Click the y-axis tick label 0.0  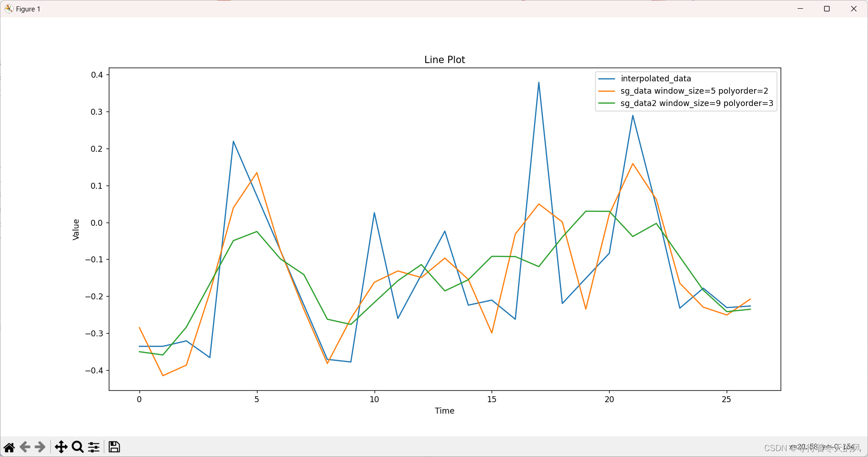[97, 223]
